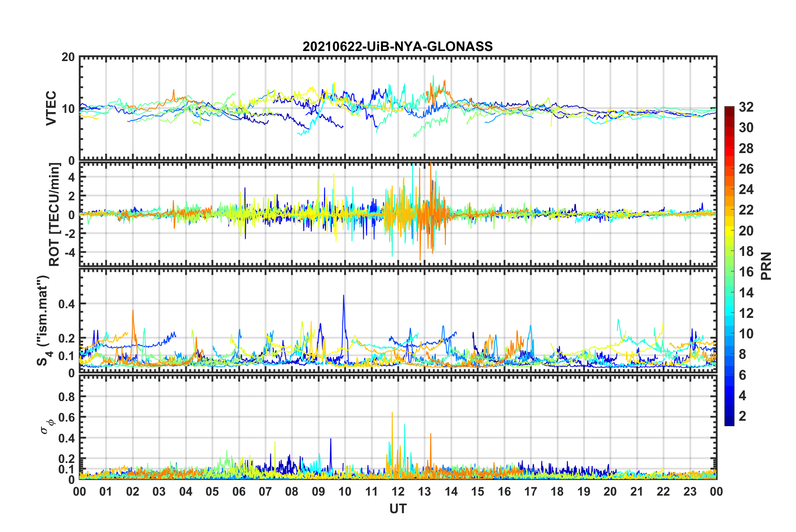Image resolution: width=796 pixels, height=532 pixels.
Task: Click the PRN colorbar label
Action: (766, 266)
